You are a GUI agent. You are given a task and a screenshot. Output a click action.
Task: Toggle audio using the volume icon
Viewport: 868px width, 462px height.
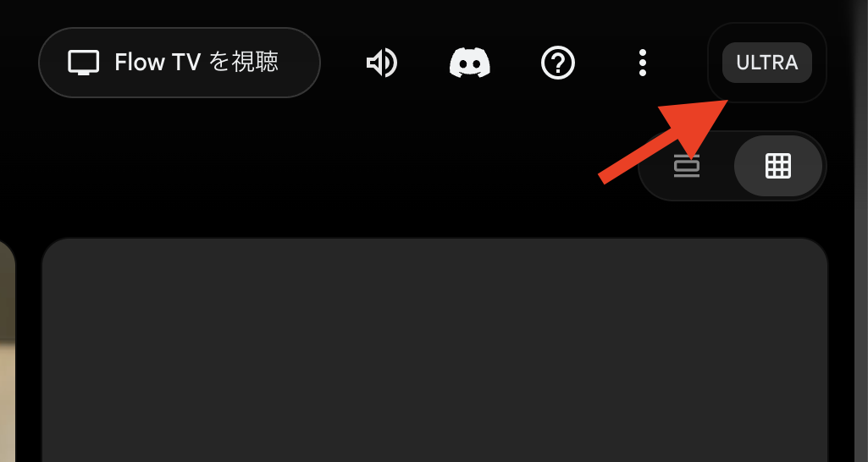pyautogui.click(x=382, y=63)
